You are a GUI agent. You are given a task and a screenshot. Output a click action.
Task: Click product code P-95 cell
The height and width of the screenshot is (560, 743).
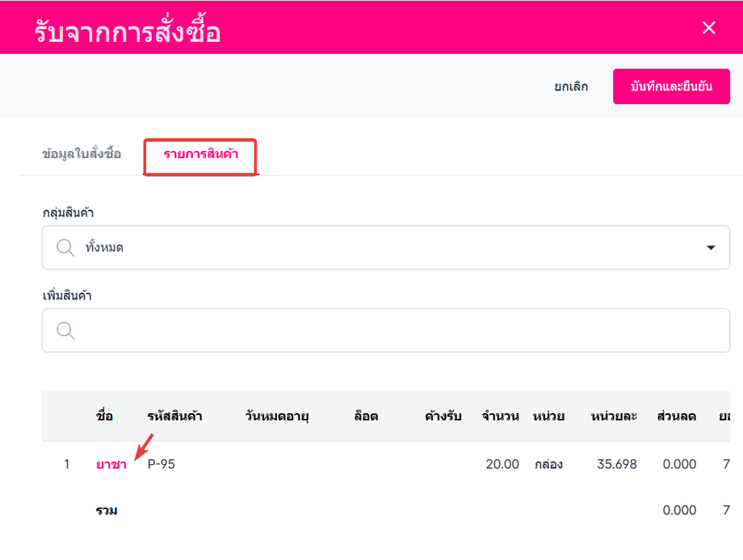[x=161, y=464]
